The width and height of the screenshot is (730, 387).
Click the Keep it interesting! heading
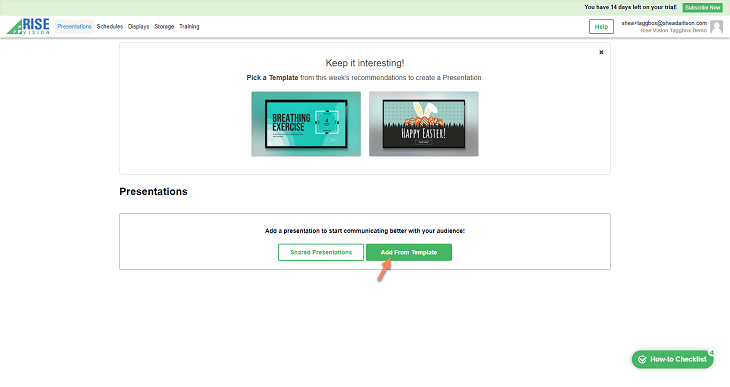365,63
